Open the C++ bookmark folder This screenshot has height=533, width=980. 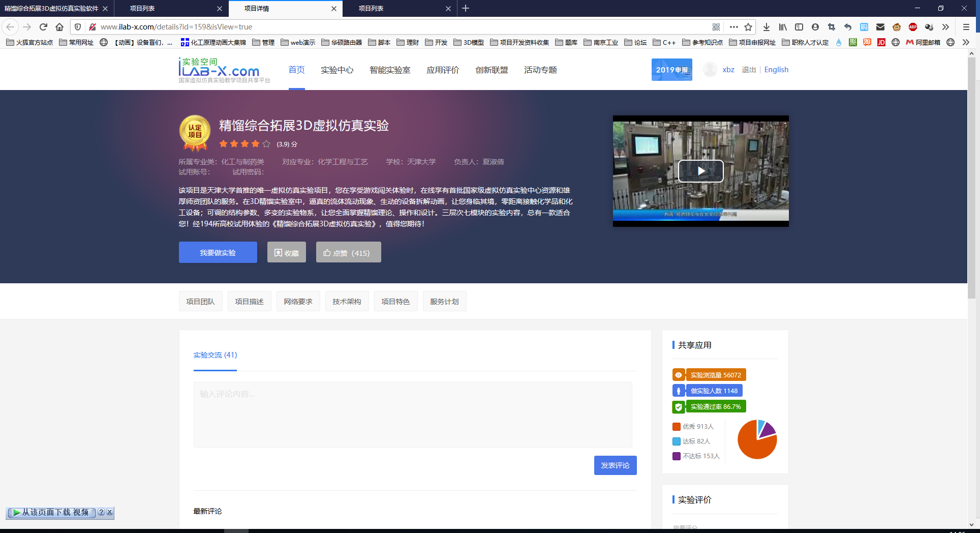coord(664,42)
